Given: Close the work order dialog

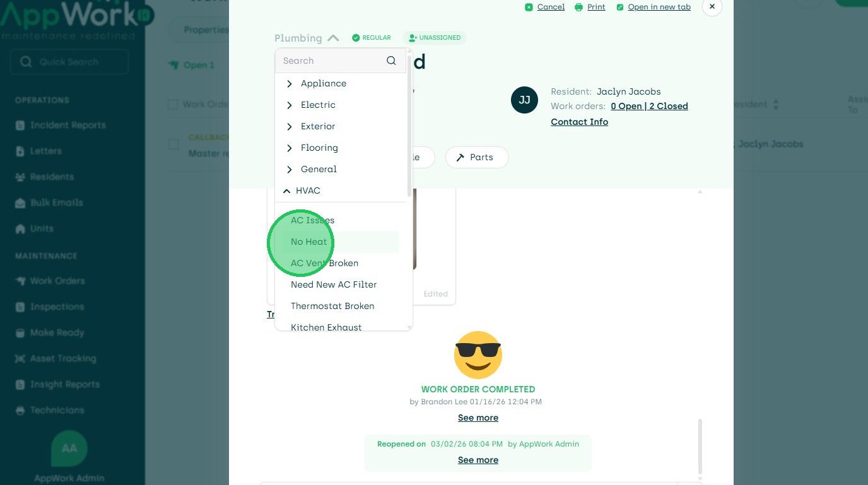Looking at the screenshot, I should 712,6.
